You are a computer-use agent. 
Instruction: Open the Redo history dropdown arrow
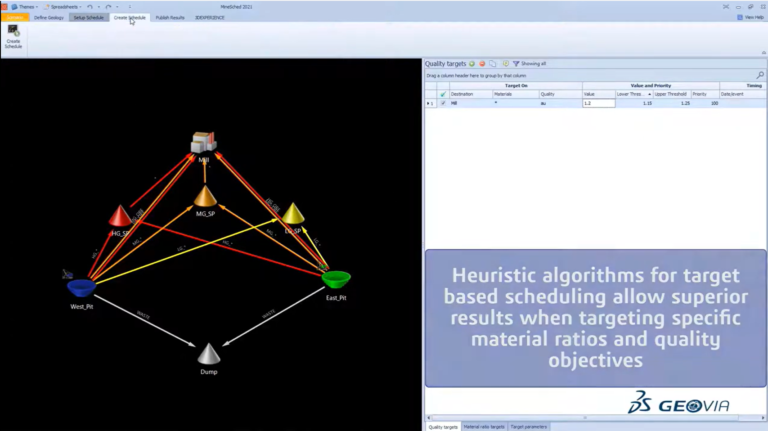point(117,7)
